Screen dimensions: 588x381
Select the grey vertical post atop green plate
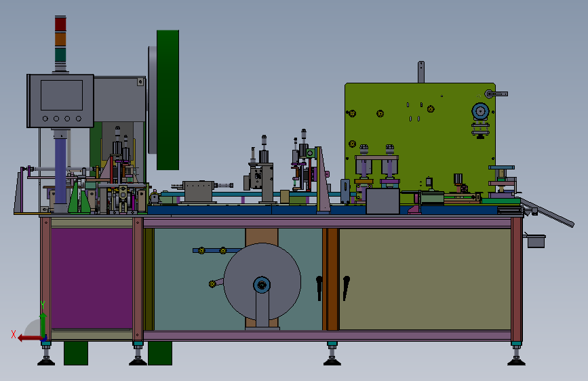[x=421, y=72]
